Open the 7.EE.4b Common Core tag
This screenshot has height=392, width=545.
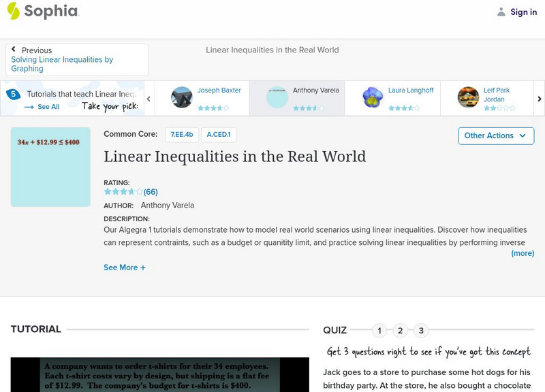(x=181, y=135)
